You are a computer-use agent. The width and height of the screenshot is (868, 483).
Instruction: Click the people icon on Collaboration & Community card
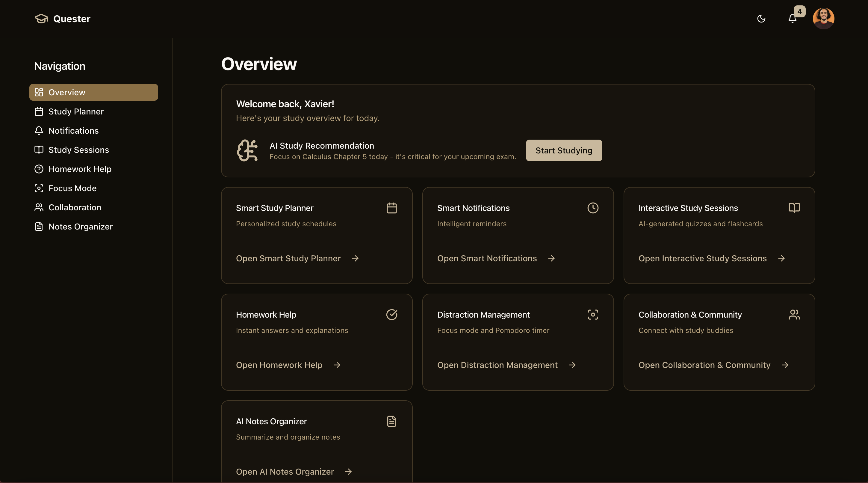[794, 315]
